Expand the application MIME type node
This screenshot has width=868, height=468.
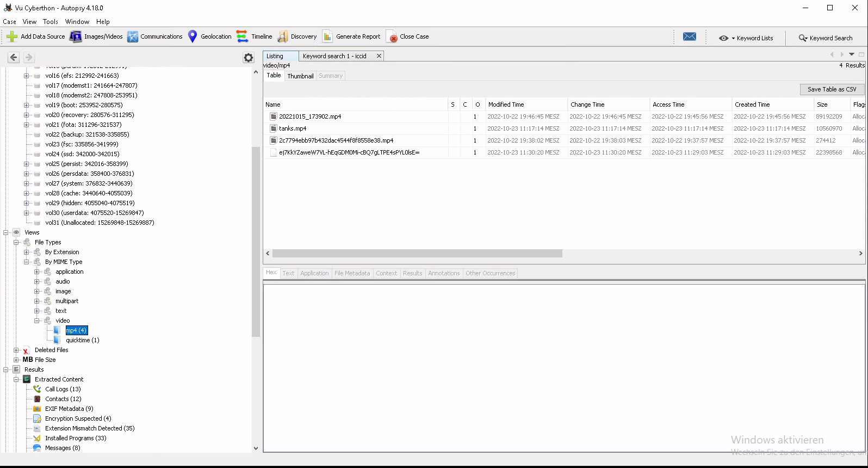tap(36, 272)
